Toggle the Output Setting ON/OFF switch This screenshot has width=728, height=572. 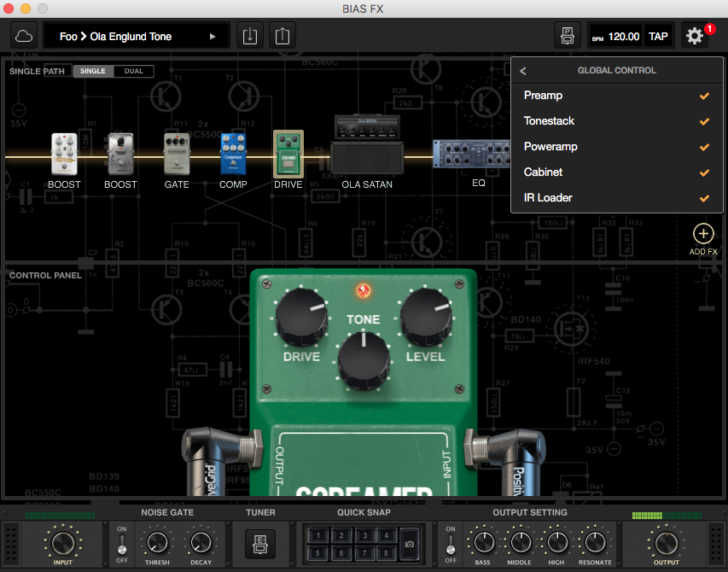(x=451, y=544)
